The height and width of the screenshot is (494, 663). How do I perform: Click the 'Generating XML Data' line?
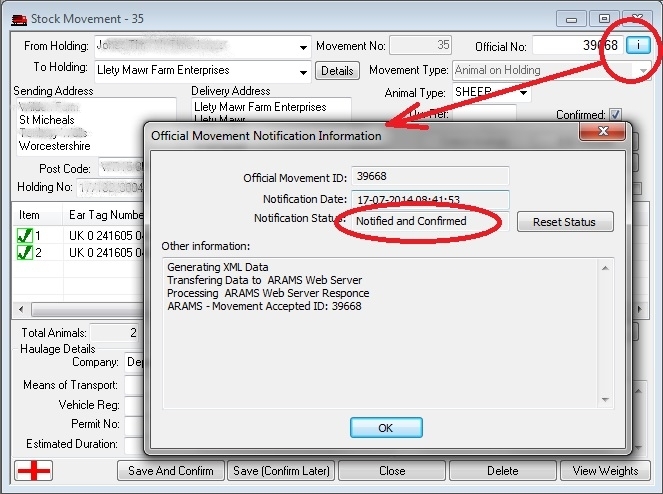pyautogui.click(x=217, y=267)
